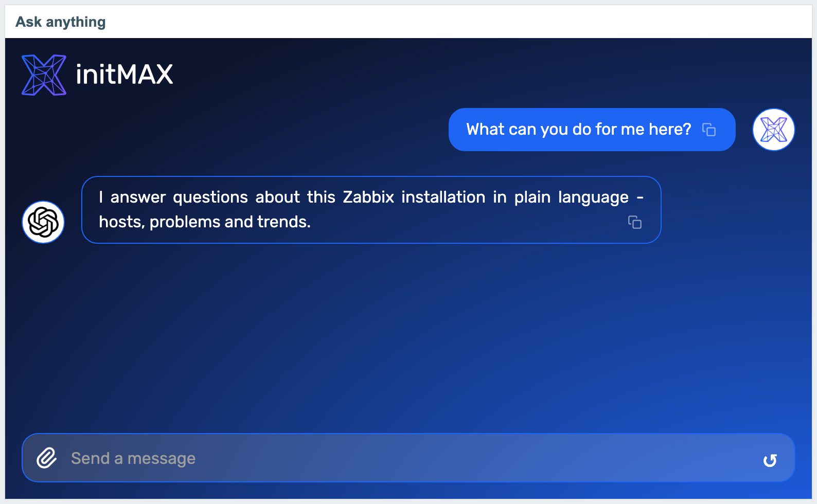817x504 pixels.
Task: Focus the "Send a message" input field
Action: pyautogui.click(x=408, y=458)
